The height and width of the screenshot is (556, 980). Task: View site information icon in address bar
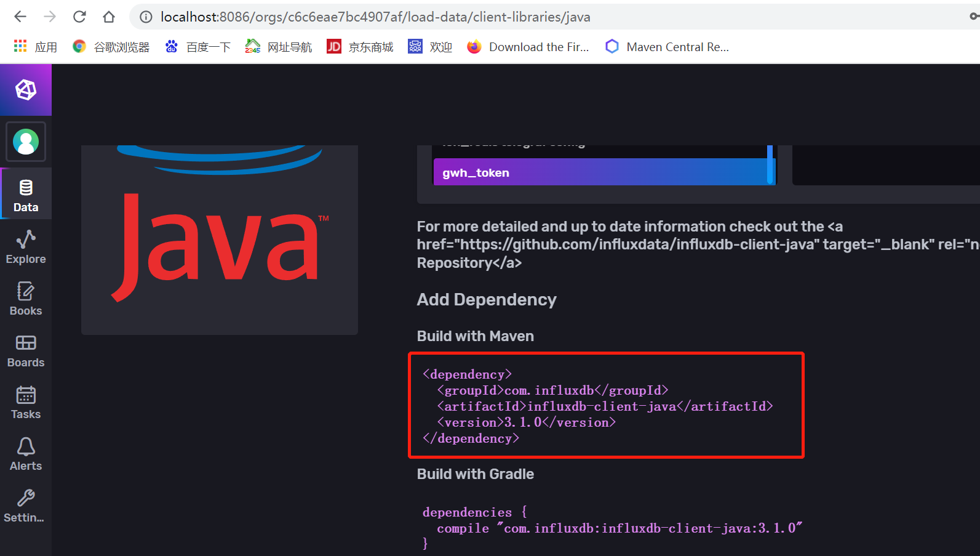coord(146,17)
